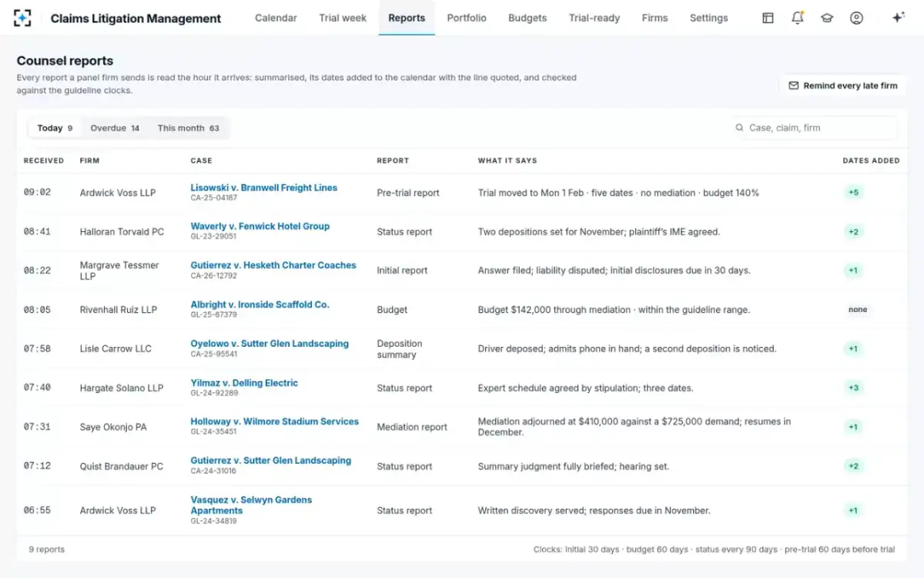
Task: Click Halloran Torvald PC firm name
Action: click(122, 232)
